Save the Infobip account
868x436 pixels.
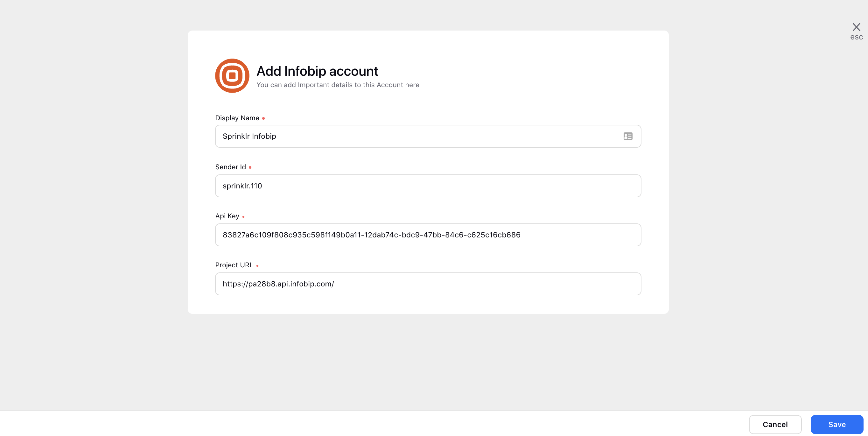point(837,424)
